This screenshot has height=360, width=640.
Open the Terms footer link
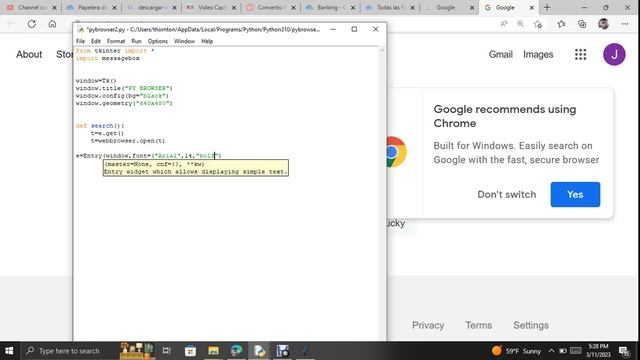pyautogui.click(x=478, y=325)
